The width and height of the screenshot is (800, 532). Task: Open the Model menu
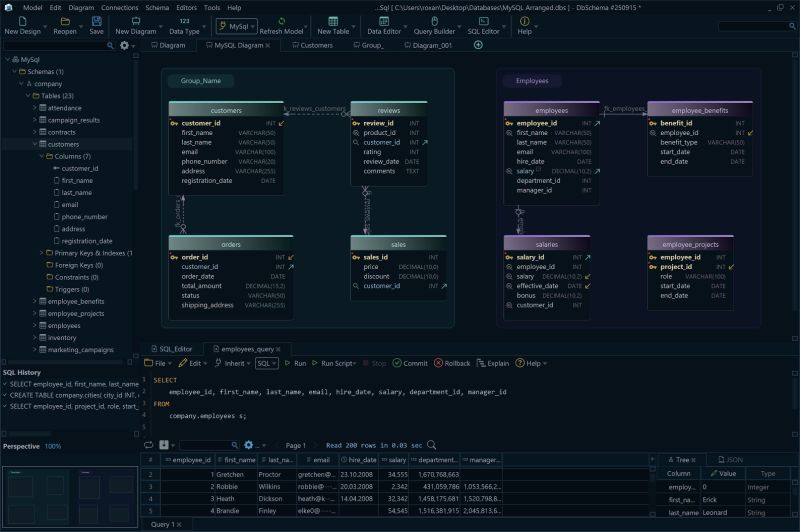(33, 8)
